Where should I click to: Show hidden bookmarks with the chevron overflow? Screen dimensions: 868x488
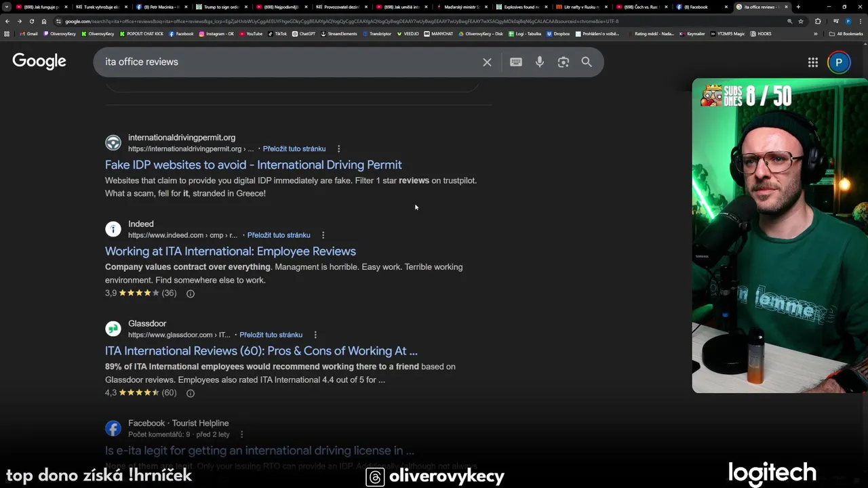coord(816,34)
